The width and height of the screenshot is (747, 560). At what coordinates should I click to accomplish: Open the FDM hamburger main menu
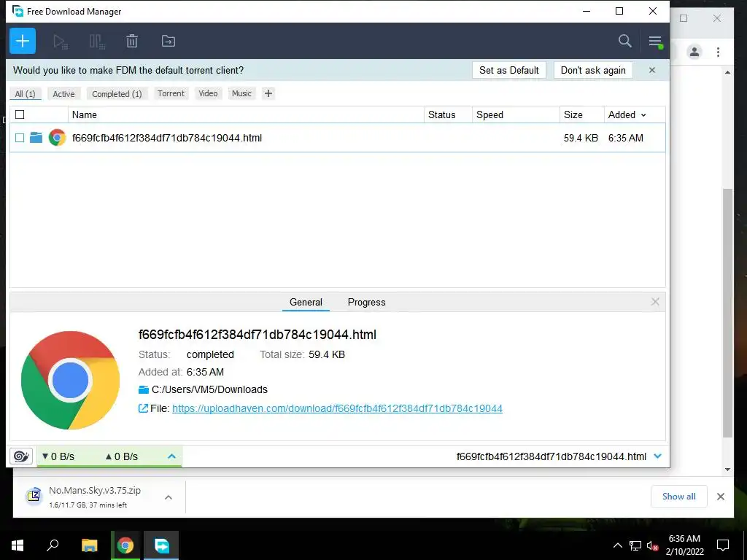click(x=656, y=42)
